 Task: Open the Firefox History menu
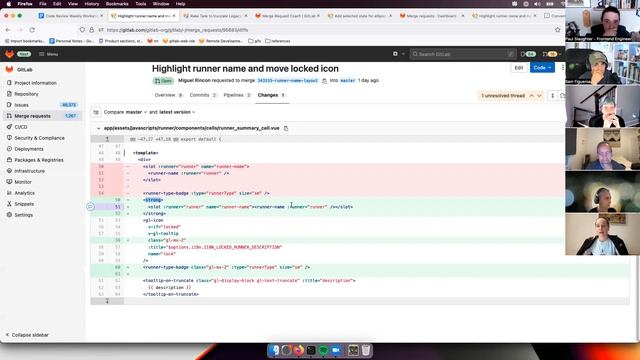(91, 4)
